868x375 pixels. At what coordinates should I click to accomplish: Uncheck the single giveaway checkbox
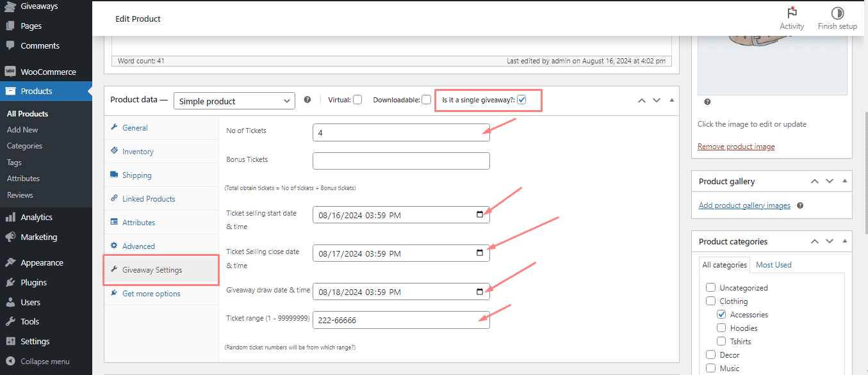pyautogui.click(x=521, y=100)
